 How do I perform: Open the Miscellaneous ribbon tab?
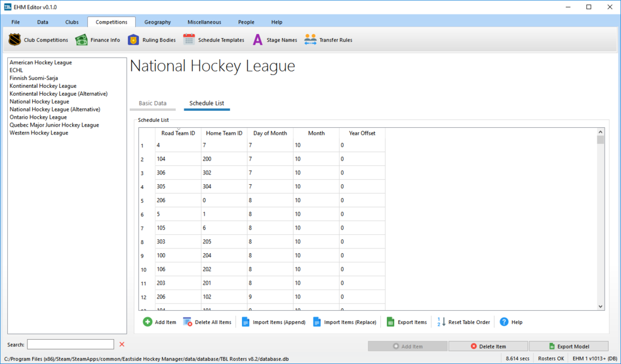[x=204, y=22]
